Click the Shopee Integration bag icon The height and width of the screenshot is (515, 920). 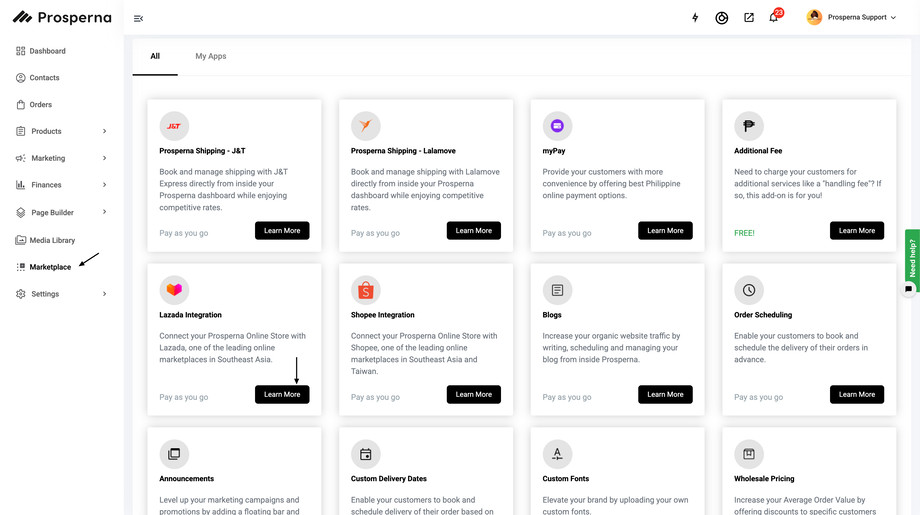point(366,290)
